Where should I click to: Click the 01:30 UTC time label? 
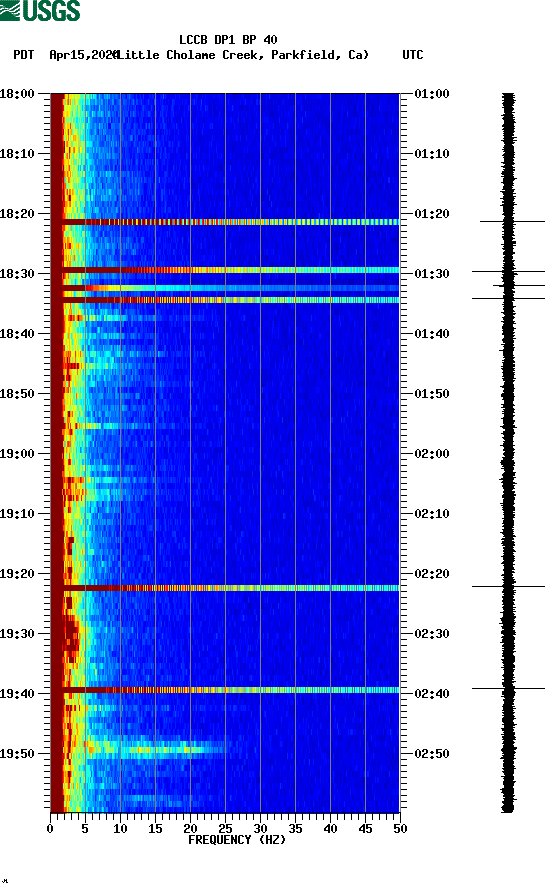[432, 274]
